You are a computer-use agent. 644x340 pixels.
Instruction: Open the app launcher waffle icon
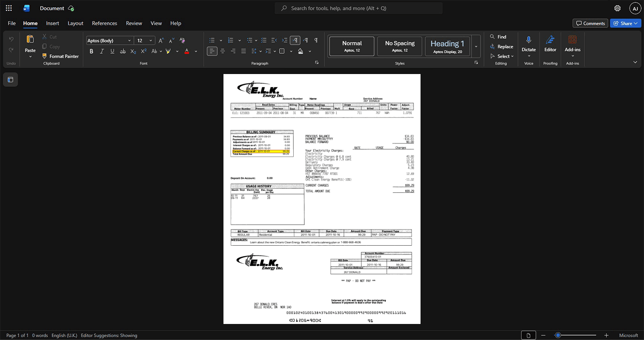point(8,8)
